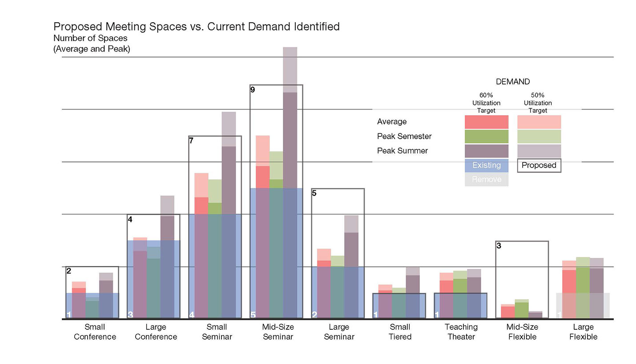Click the Peak Summer bar of Large Seminar
Screen dimensions: 636x364
tap(351, 267)
